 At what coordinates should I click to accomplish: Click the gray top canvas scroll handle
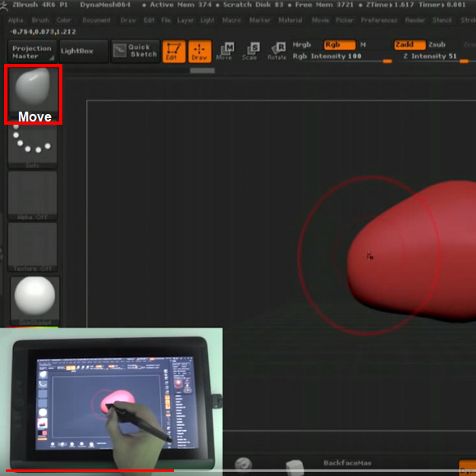(202, 71)
